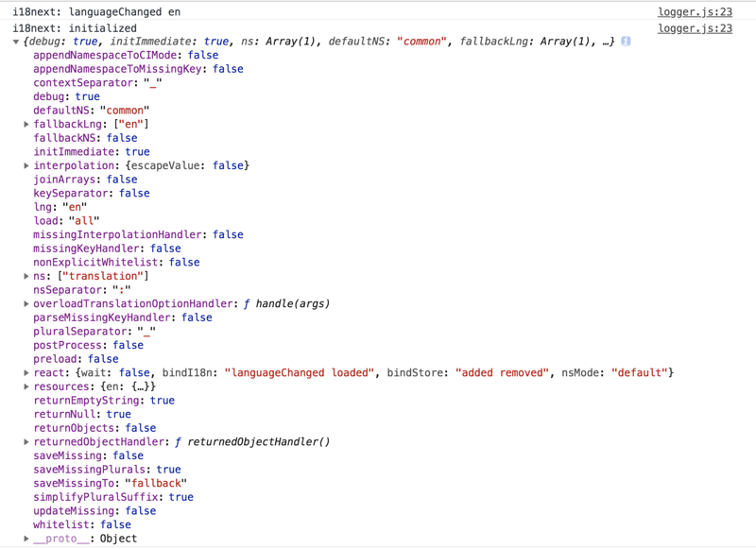Click the missingKeyHandler property

tap(107, 249)
